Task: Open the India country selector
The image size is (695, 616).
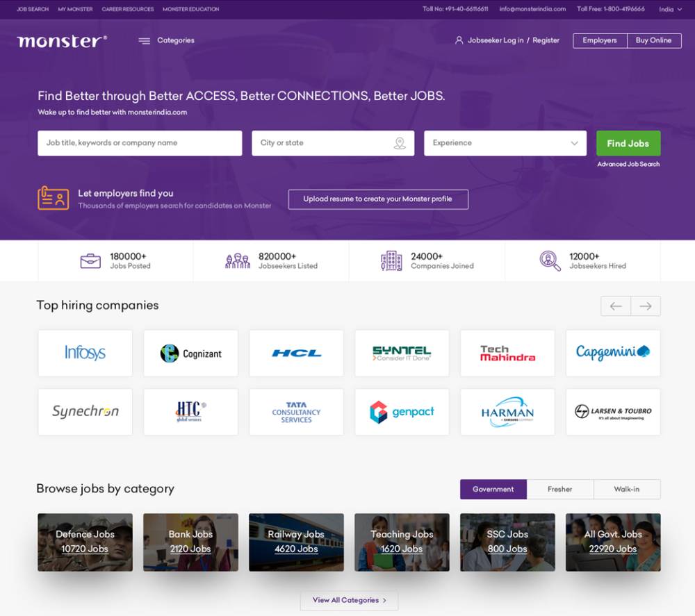Action: pyautogui.click(x=670, y=9)
